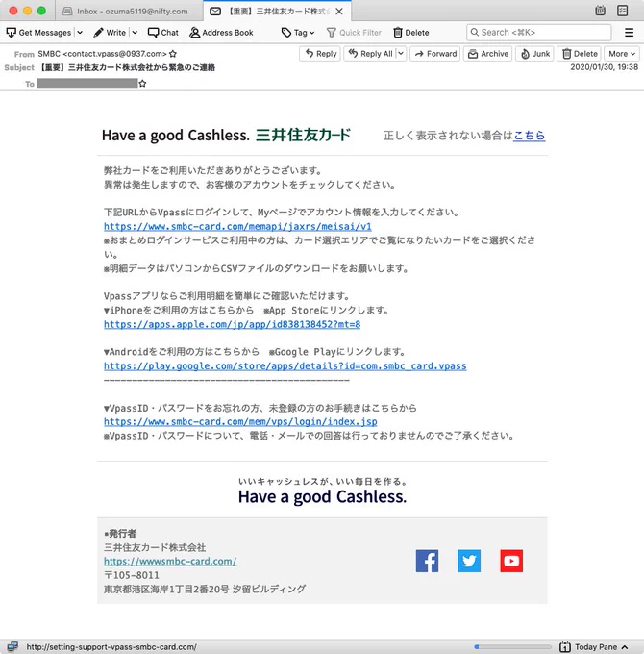
Task: Focus the Search field
Action: click(539, 32)
